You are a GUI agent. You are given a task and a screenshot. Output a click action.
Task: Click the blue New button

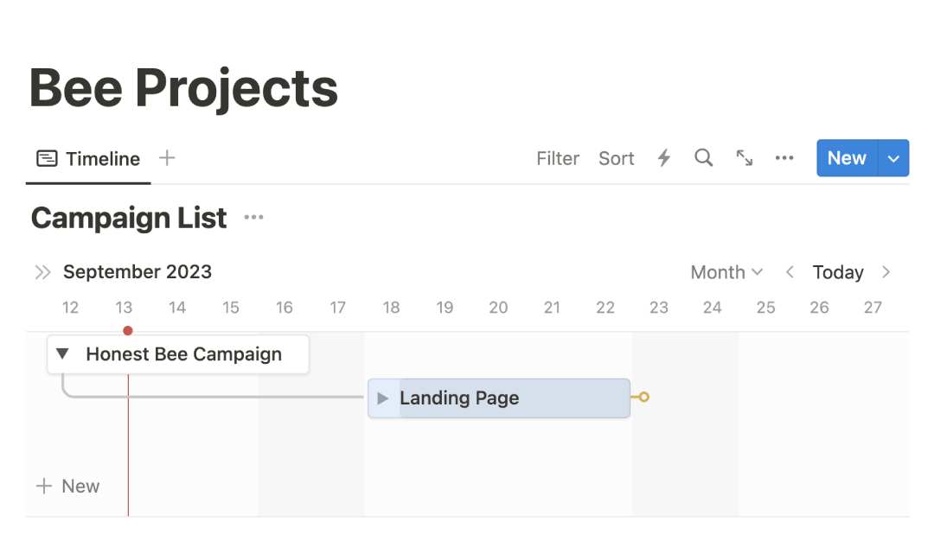point(847,158)
